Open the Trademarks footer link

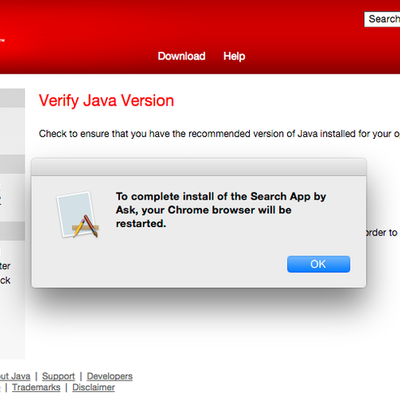coord(36,387)
